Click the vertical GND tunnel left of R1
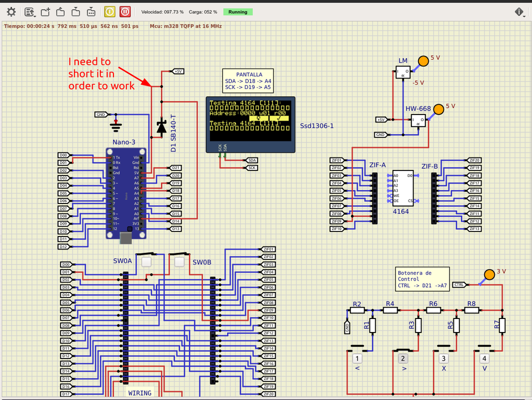The height and width of the screenshot is (400, 532). tap(347, 327)
